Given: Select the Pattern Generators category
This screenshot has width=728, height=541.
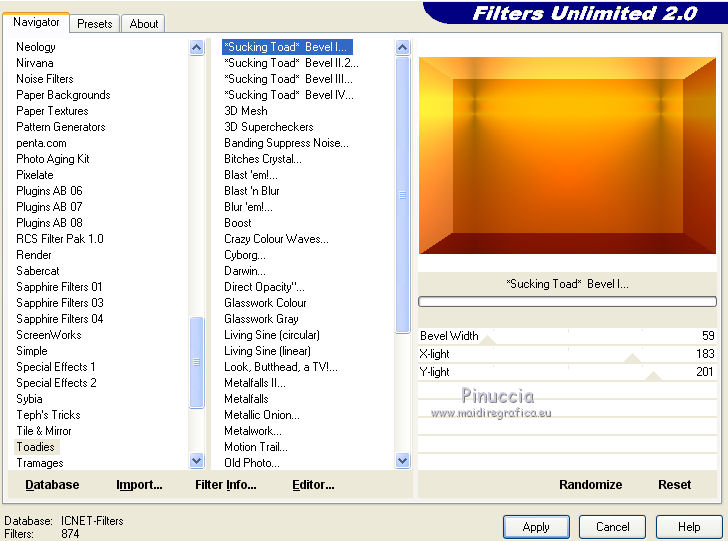Looking at the screenshot, I should (61, 127).
